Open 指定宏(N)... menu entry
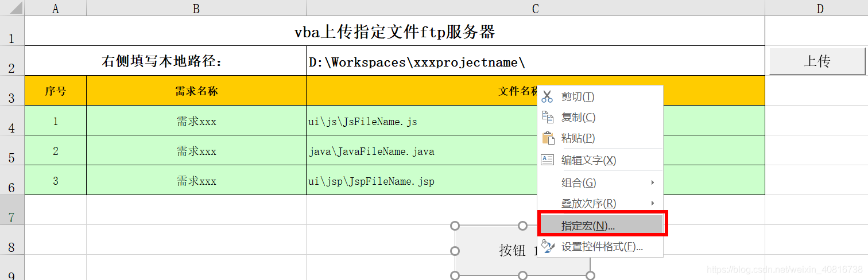The height and width of the screenshot is (280, 868). tap(602, 225)
